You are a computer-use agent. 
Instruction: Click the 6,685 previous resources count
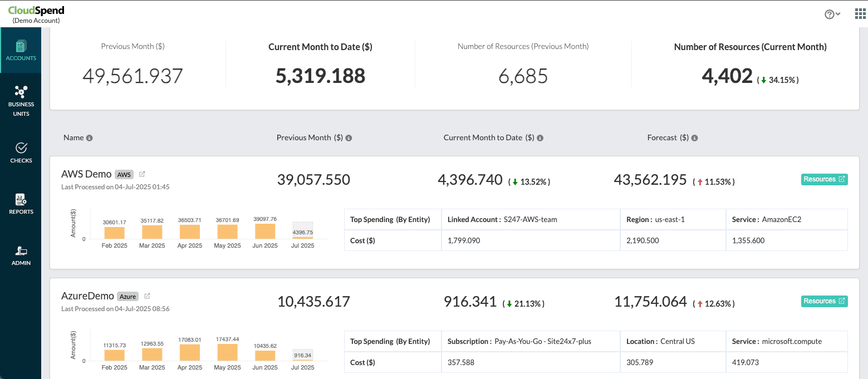point(523,76)
